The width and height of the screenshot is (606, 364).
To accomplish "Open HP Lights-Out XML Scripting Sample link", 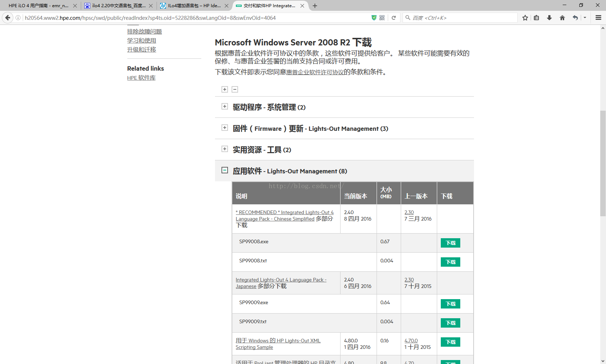I will (x=278, y=344).
